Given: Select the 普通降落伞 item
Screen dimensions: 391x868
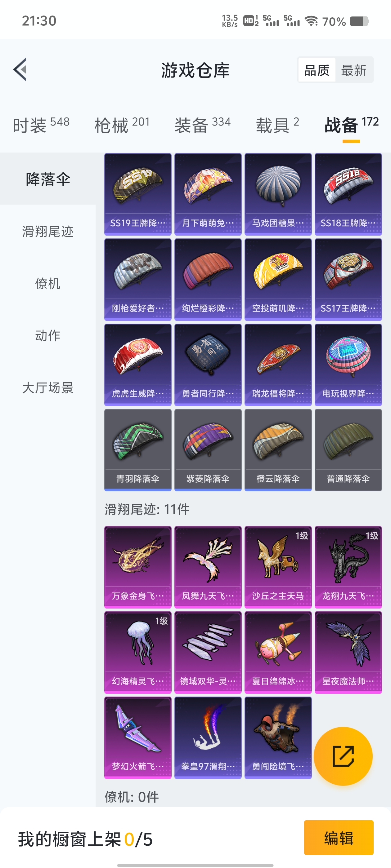Looking at the screenshot, I should pos(348,450).
